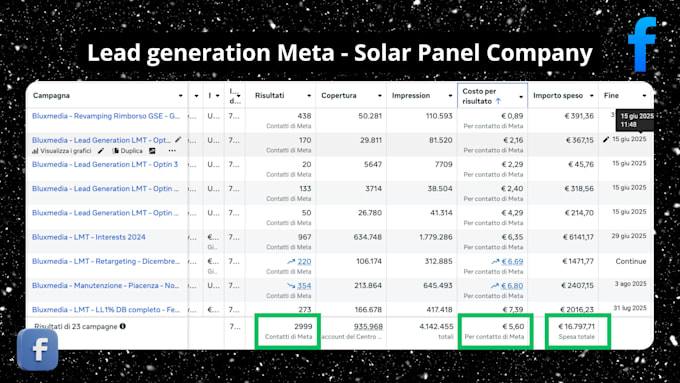Open the dropdown arrow of the 'I' column
This screenshot has width=680, height=383.
(x=218, y=96)
